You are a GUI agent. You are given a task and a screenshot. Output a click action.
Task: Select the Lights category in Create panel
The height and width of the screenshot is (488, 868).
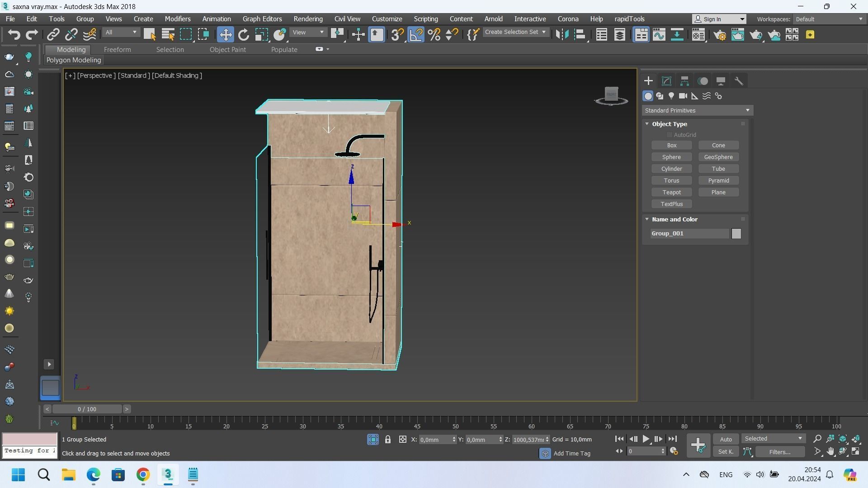tap(671, 96)
